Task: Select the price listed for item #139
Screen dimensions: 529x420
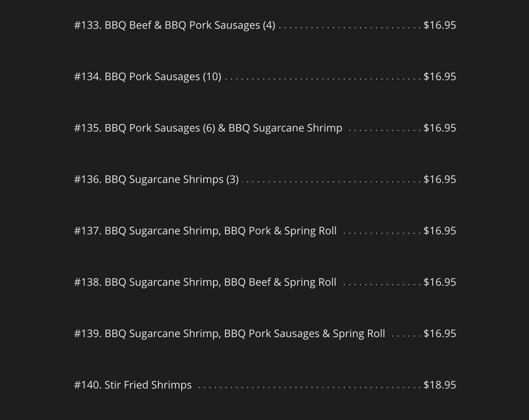Action: point(439,333)
